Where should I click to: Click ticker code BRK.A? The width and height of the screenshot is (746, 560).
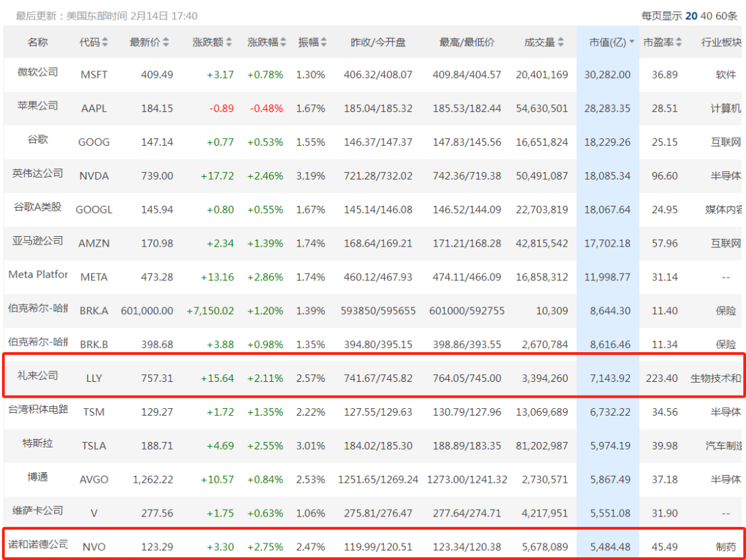[94, 311]
